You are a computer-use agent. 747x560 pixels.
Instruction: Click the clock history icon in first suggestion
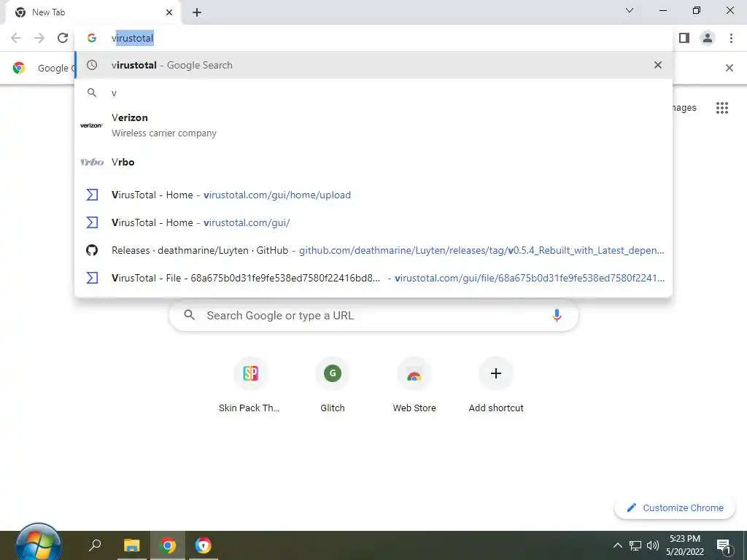92,65
